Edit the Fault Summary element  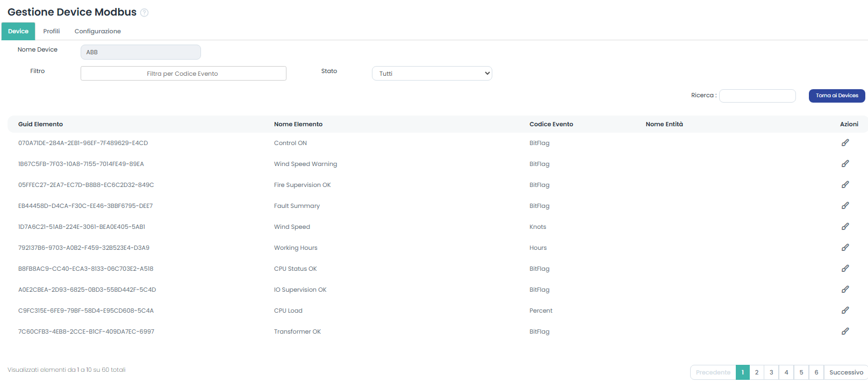coord(845,206)
